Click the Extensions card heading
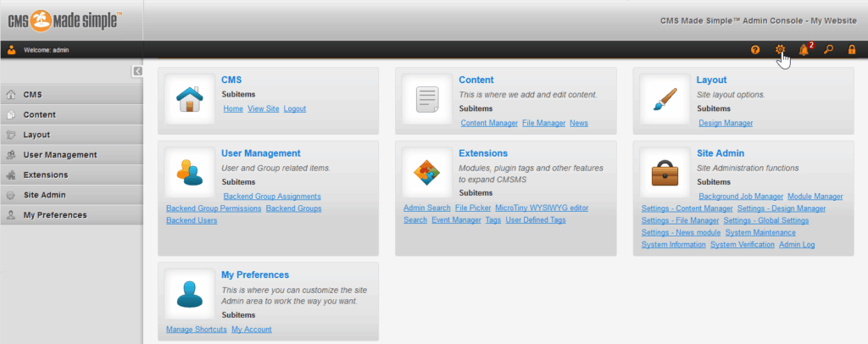The image size is (868, 344). click(x=483, y=153)
